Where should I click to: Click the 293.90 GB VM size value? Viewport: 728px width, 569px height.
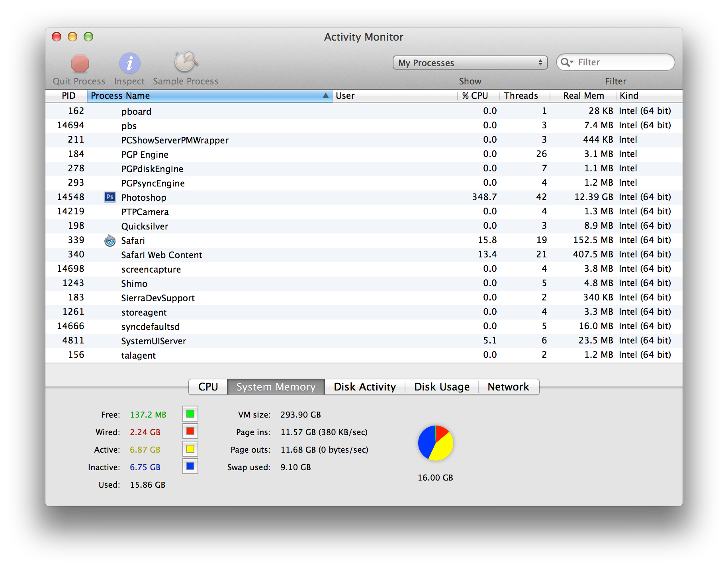301,415
